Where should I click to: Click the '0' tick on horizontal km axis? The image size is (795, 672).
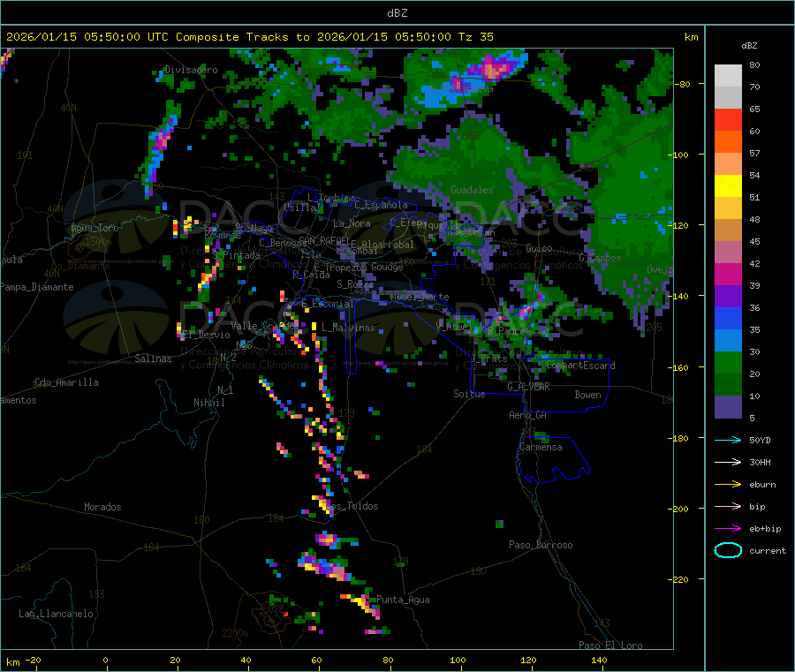[105, 660]
